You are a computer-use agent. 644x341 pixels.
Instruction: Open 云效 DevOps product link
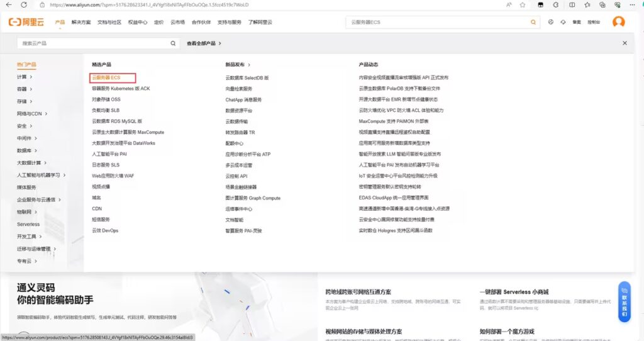tap(105, 230)
